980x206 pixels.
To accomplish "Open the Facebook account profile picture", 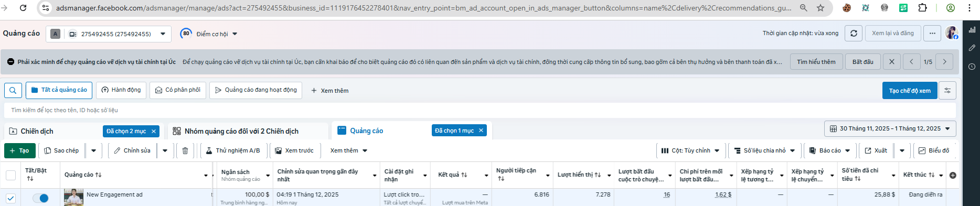I will pos(952,33).
